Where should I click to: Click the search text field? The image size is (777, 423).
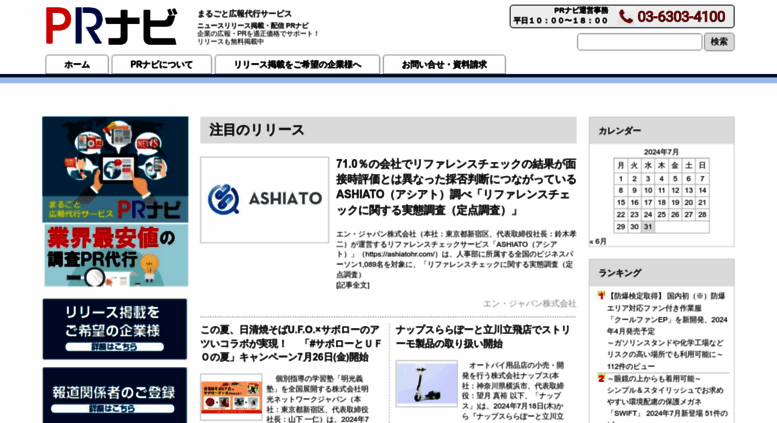pos(639,42)
